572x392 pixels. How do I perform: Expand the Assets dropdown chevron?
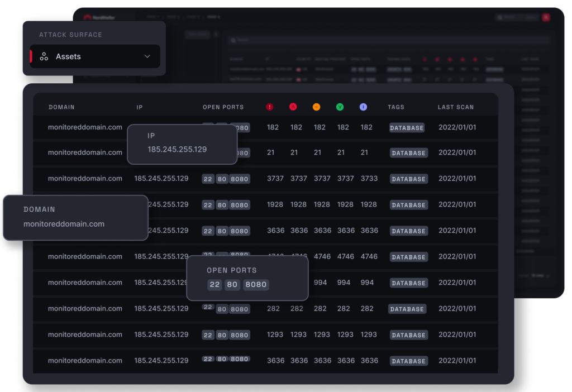(147, 56)
